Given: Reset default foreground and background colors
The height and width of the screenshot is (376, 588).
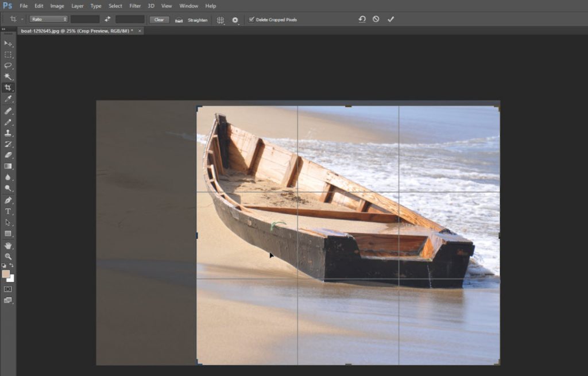Looking at the screenshot, I should [x=4, y=265].
